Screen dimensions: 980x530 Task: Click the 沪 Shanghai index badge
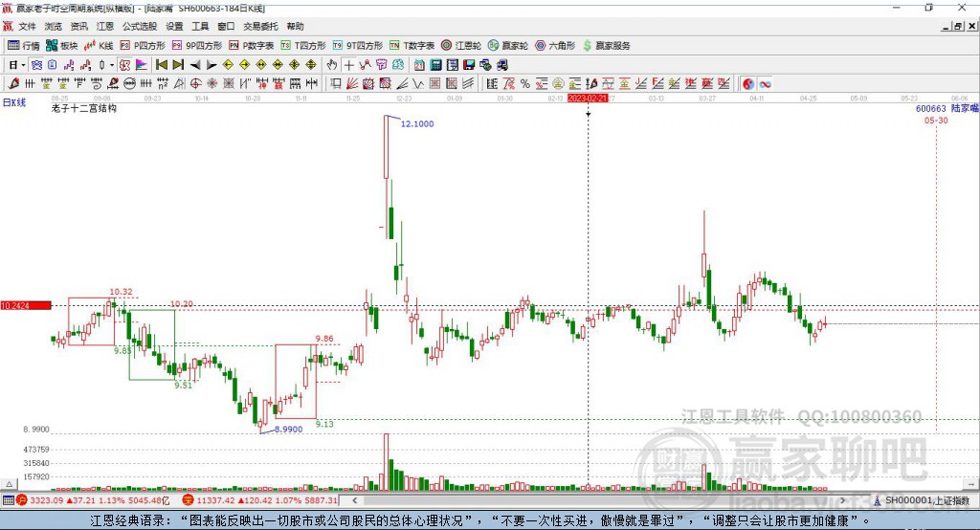pos(23,500)
